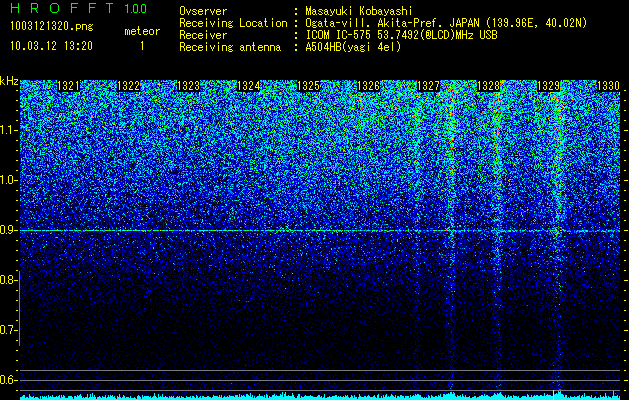Click the 1.1 frequency axis label
The width and height of the screenshot is (629, 400).
pyautogui.click(x=9, y=130)
